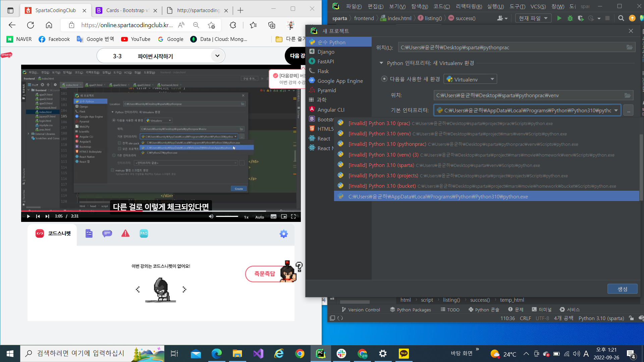Click the PyCharm Debug bug icon
The height and width of the screenshot is (362, 644).
click(x=570, y=18)
